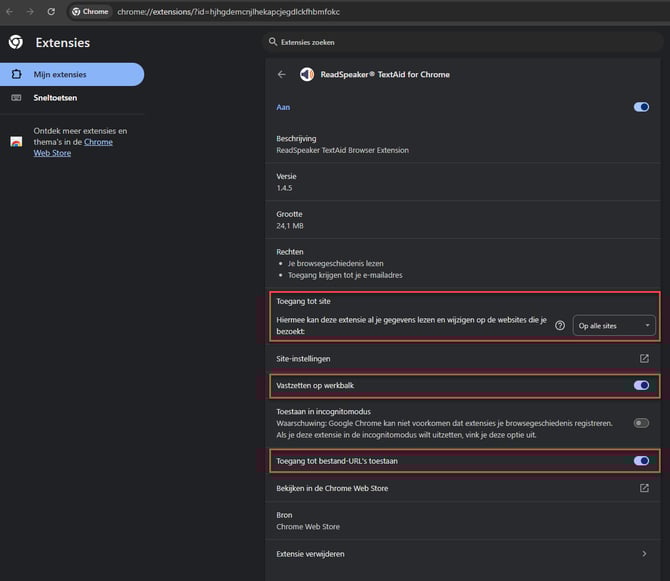Click the Chrome logo in the Extensies header
Image resolution: width=670 pixels, height=581 pixels.
tap(16, 43)
